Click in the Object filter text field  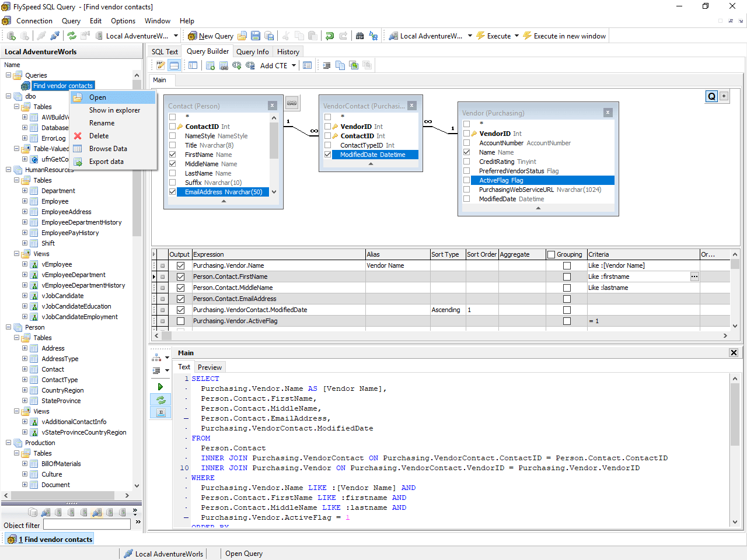tap(87, 525)
